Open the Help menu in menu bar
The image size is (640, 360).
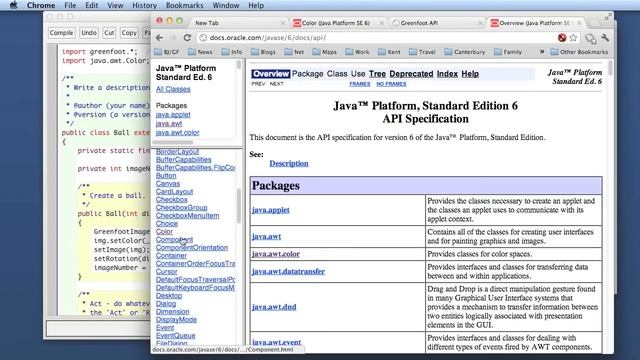(256, 5)
